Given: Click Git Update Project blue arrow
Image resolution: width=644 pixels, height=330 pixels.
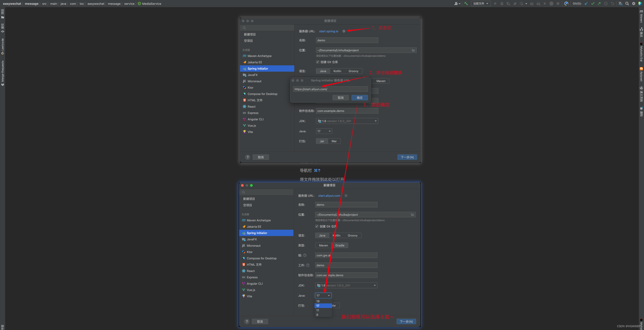Looking at the screenshot, I should coord(586,4).
